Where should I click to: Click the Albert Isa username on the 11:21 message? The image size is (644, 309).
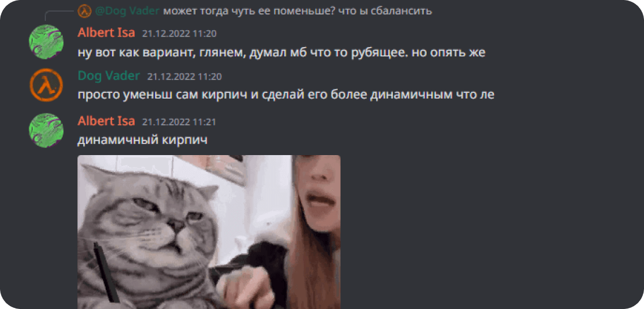106,121
